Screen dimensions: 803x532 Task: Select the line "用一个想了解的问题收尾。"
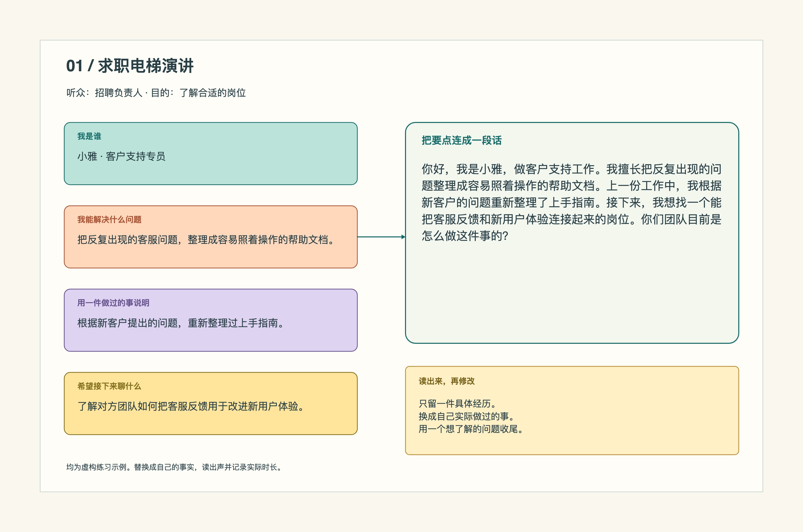(471, 429)
